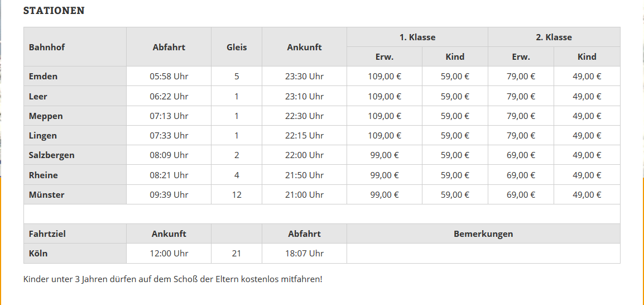Click Köln departure time 18:07 Uhr

(304, 254)
